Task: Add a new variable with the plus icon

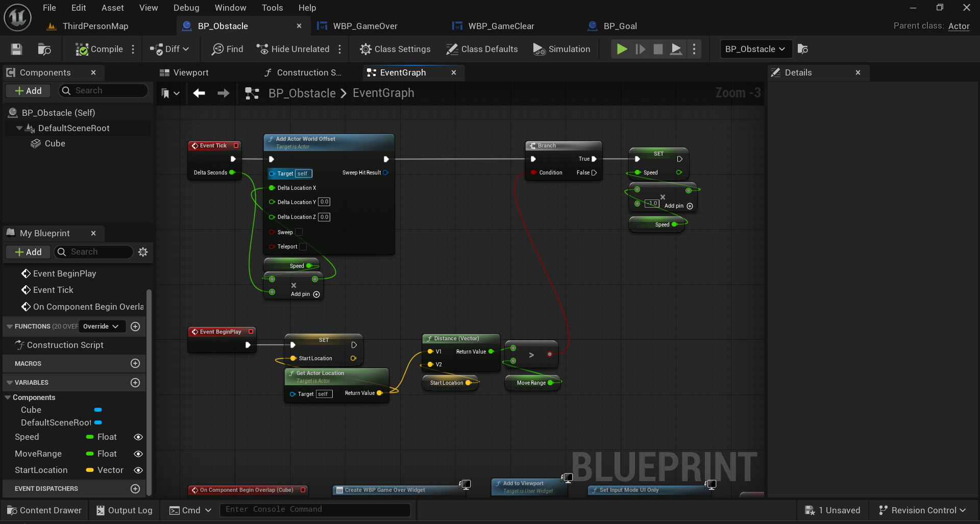Action: coord(135,383)
